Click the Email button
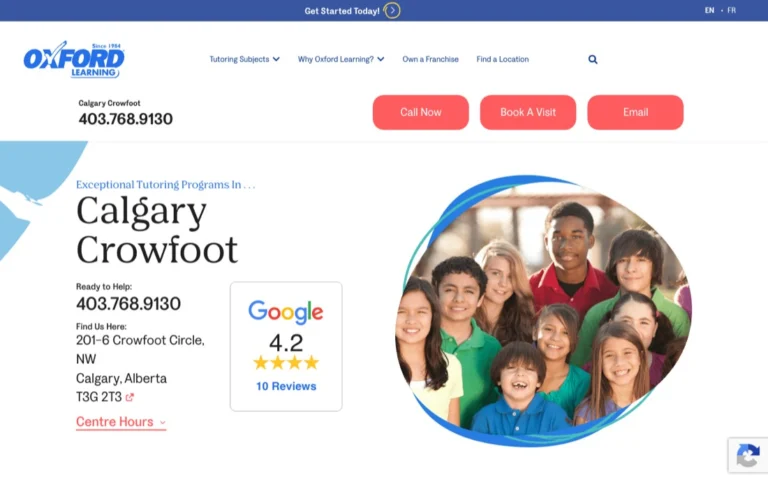Viewport: 768px width, 480px height. [635, 112]
